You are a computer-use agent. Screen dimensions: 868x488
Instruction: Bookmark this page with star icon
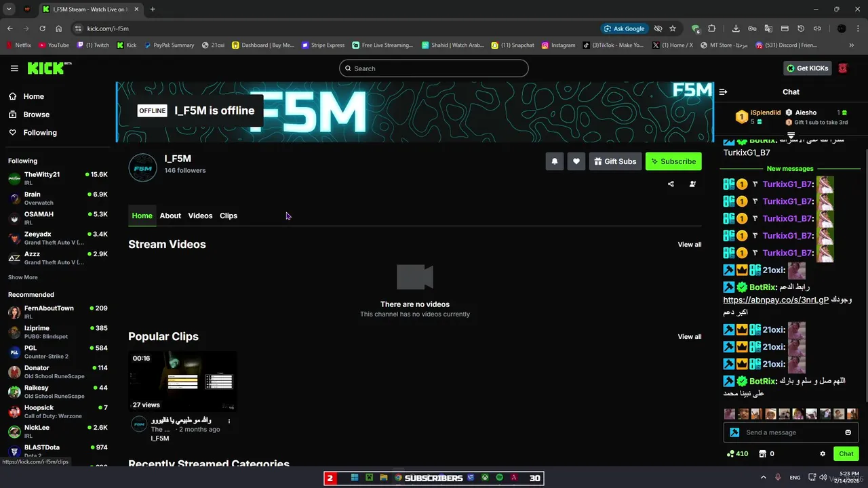(x=673, y=28)
